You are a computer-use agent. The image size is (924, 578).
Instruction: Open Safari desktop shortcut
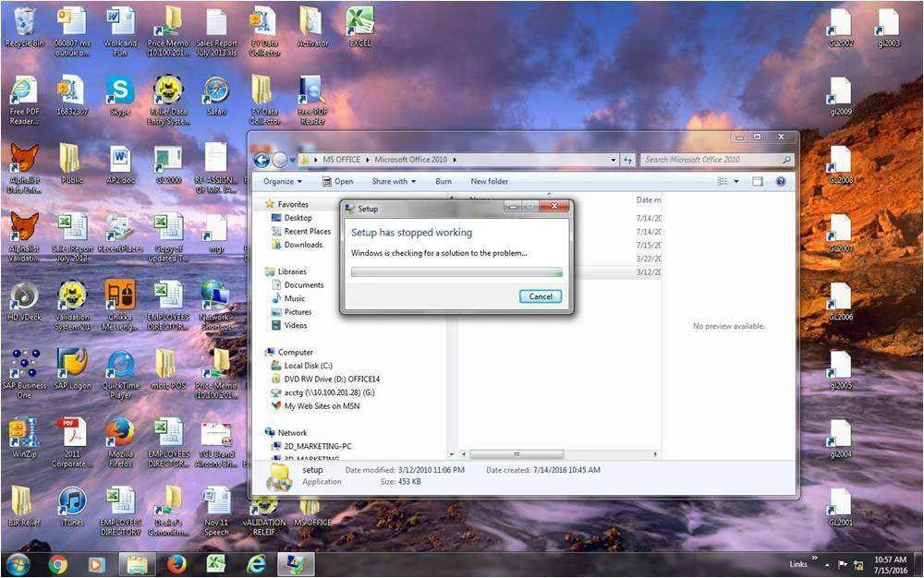point(216,96)
